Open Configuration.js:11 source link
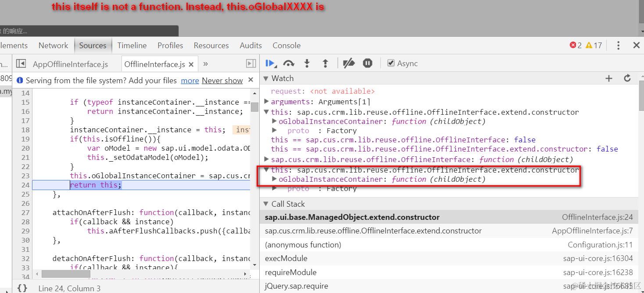The height and width of the screenshot is (293, 644). pos(600,245)
